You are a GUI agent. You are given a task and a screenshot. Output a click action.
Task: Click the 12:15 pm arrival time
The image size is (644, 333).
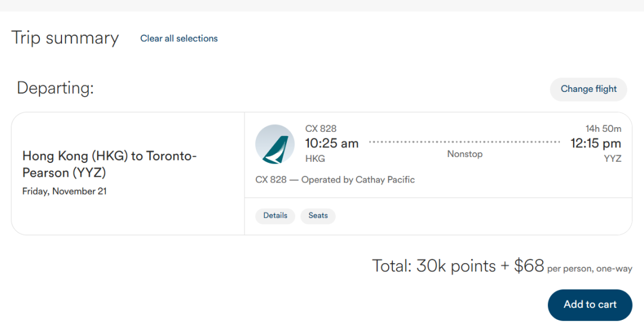[x=595, y=143]
